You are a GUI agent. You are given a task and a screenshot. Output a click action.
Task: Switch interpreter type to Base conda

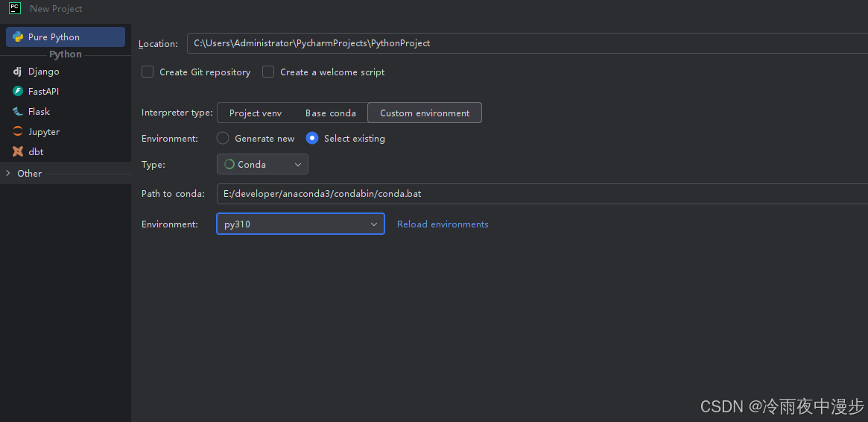pyautogui.click(x=331, y=113)
